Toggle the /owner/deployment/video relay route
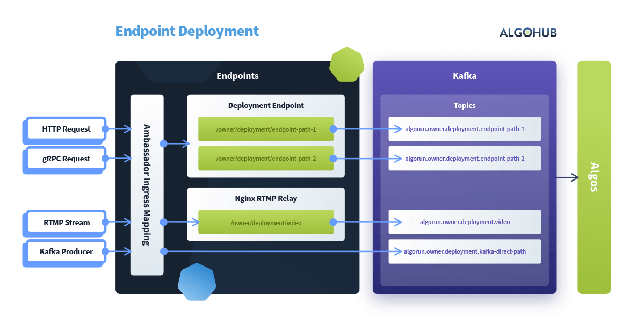Image resolution: width=644 pixels, height=324 pixels. tap(265, 222)
